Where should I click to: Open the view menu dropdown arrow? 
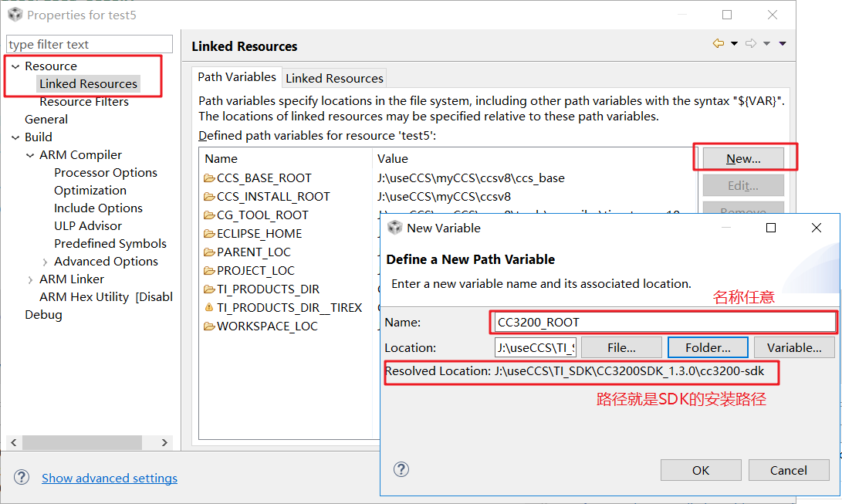[783, 44]
